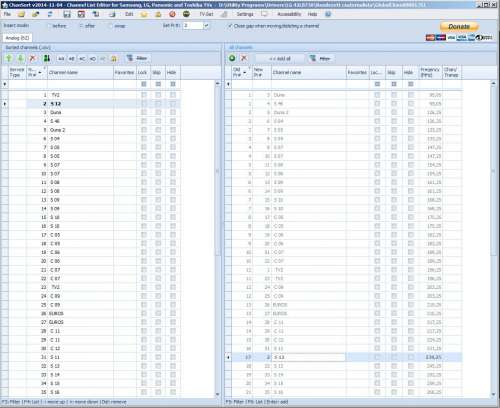This screenshot has width=500, height=408.
Task: Click the red X icon in All channels toolbar
Action: point(244,58)
